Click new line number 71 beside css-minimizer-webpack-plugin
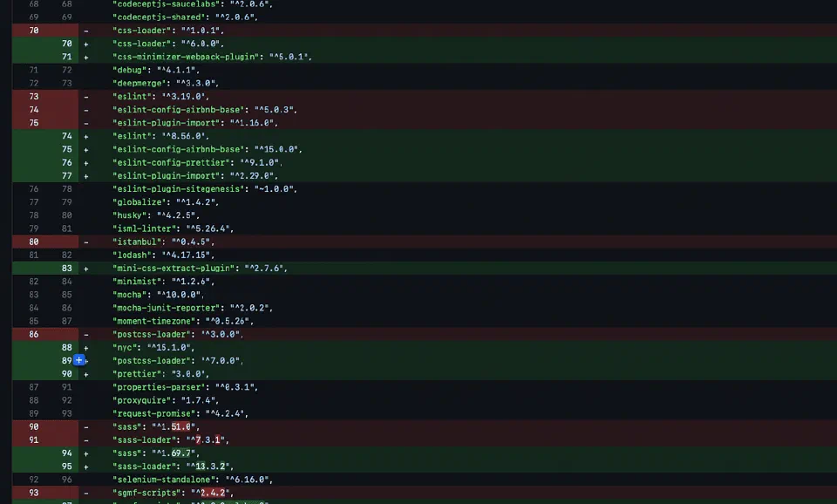 click(x=67, y=57)
